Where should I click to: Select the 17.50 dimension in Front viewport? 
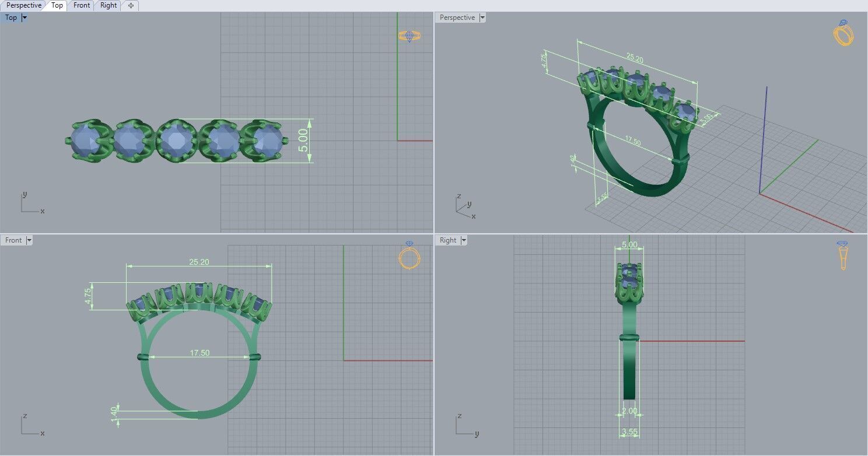coord(199,353)
